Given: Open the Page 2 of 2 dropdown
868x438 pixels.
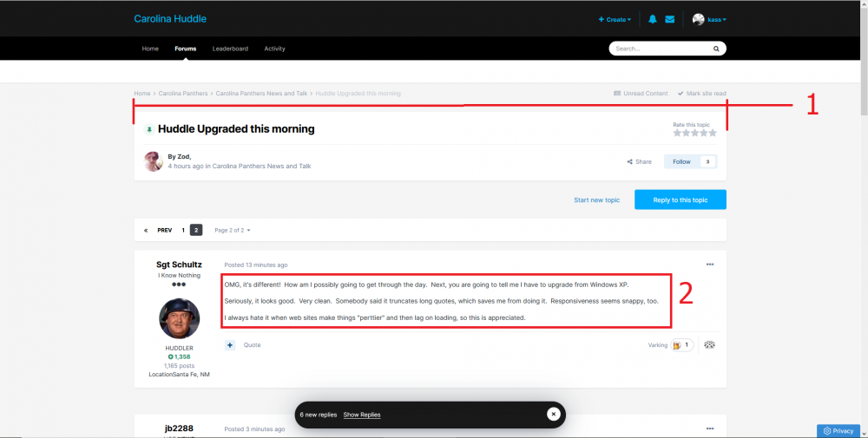Looking at the screenshot, I should click(x=233, y=230).
